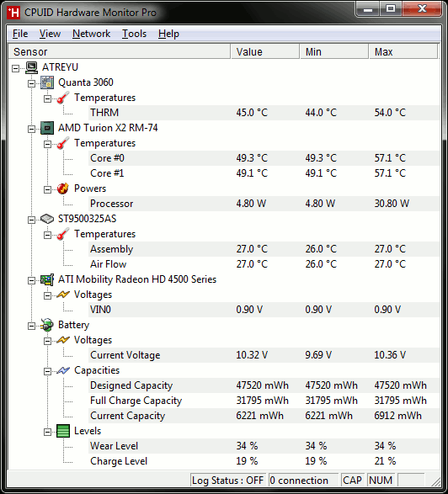Click the thermometer icon under AMD Turion
This screenshot has width=448, height=494.
[x=63, y=143]
